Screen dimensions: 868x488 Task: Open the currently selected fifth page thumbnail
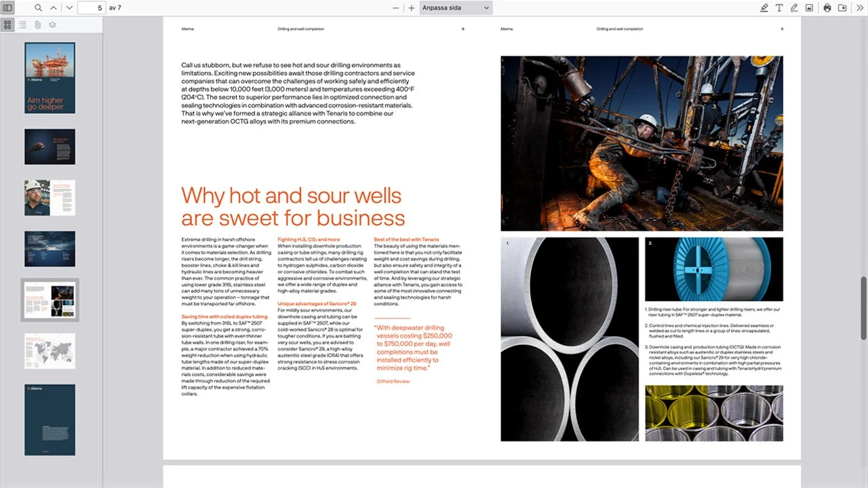pos(50,300)
